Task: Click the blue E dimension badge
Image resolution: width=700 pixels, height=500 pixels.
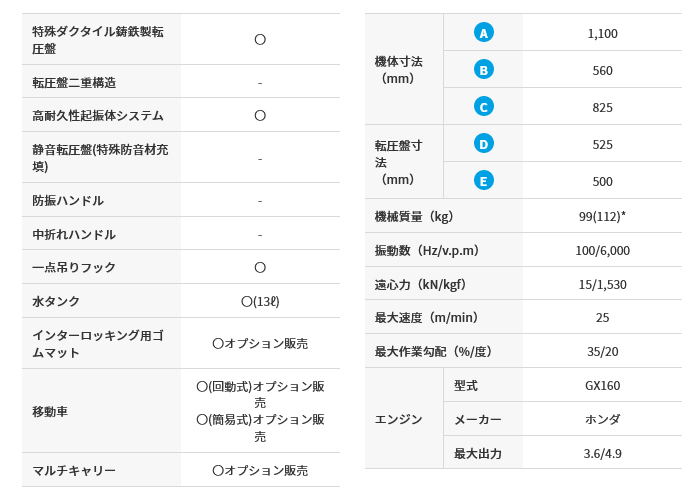Action: pos(483,181)
